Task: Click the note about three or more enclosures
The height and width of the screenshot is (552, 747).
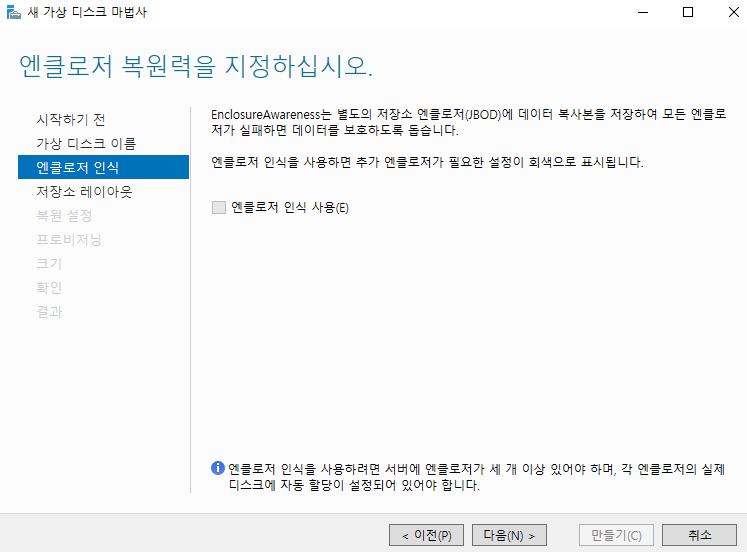Action: point(477,477)
